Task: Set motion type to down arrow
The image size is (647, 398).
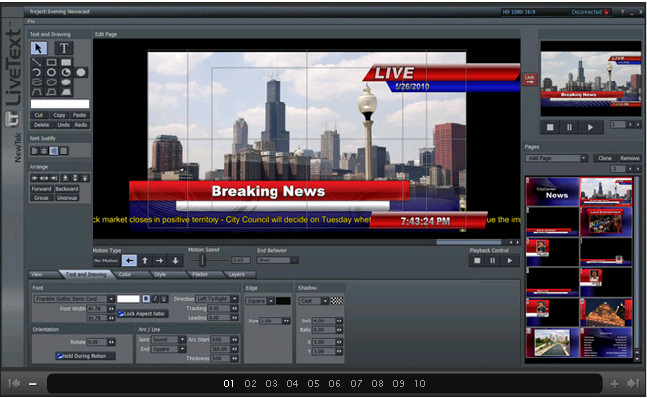Action: click(x=175, y=261)
